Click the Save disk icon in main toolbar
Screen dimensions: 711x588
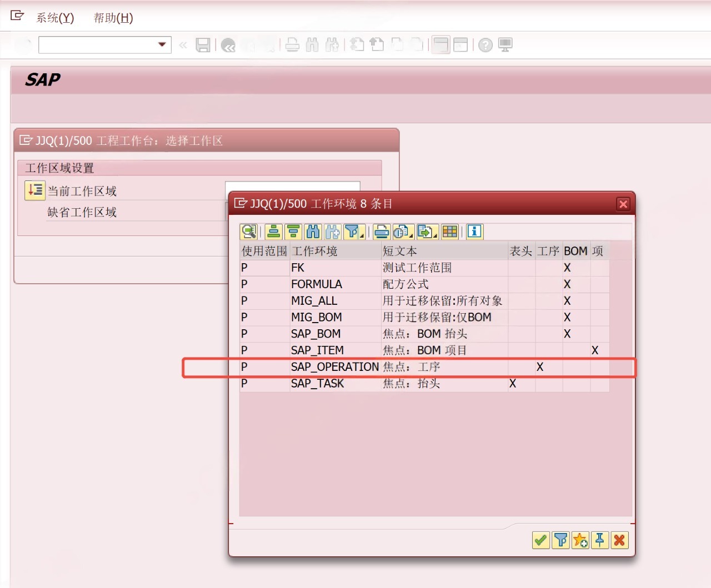pyautogui.click(x=203, y=45)
